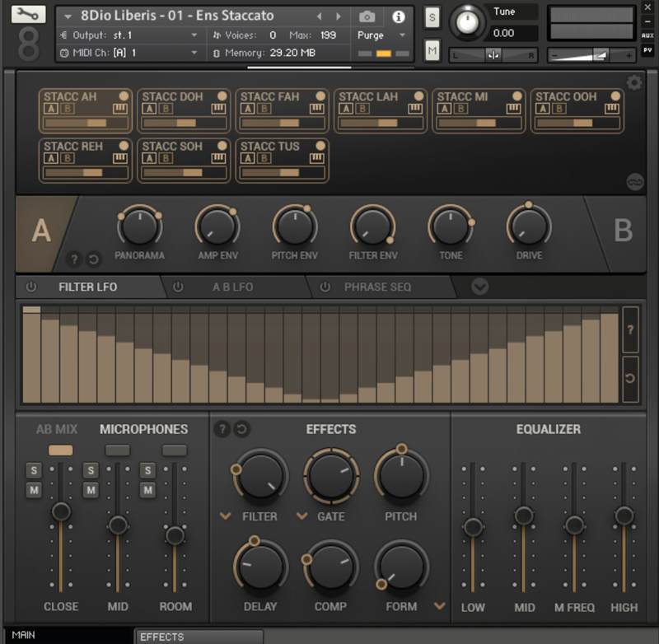Screen dimensions: 659x644
Task: Click the Panorama knob
Action: coord(139,226)
